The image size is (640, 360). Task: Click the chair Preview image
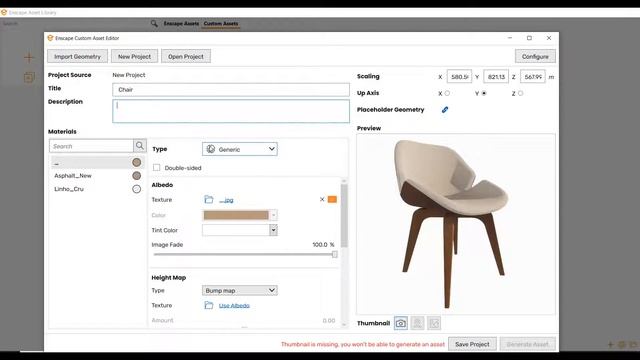(x=456, y=224)
